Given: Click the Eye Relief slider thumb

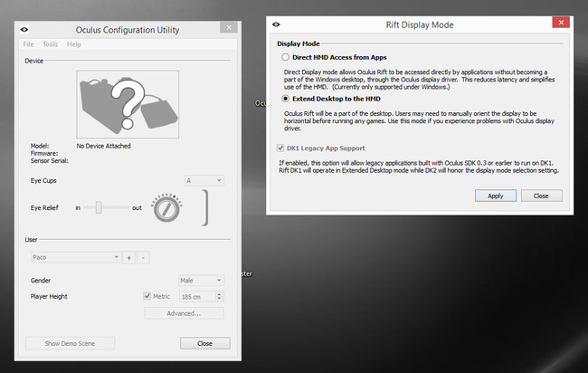Looking at the screenshot, I should pyautogui.click(x=99, y=207).
